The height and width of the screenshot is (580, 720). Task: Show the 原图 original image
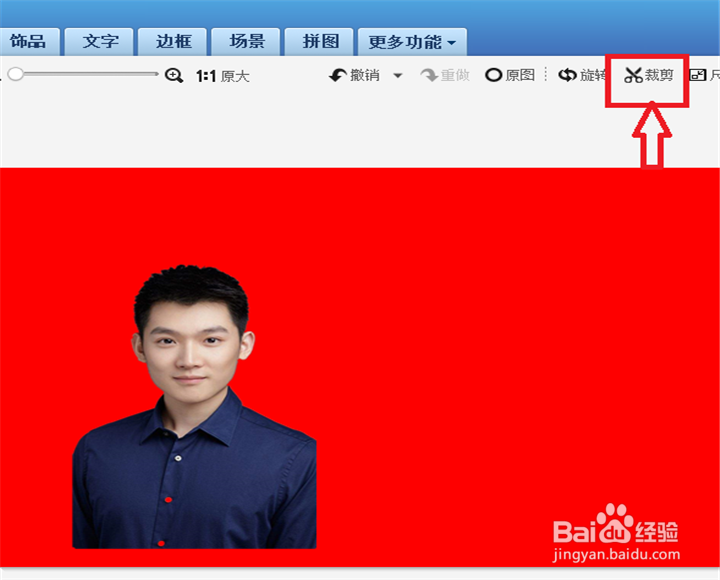510,75
